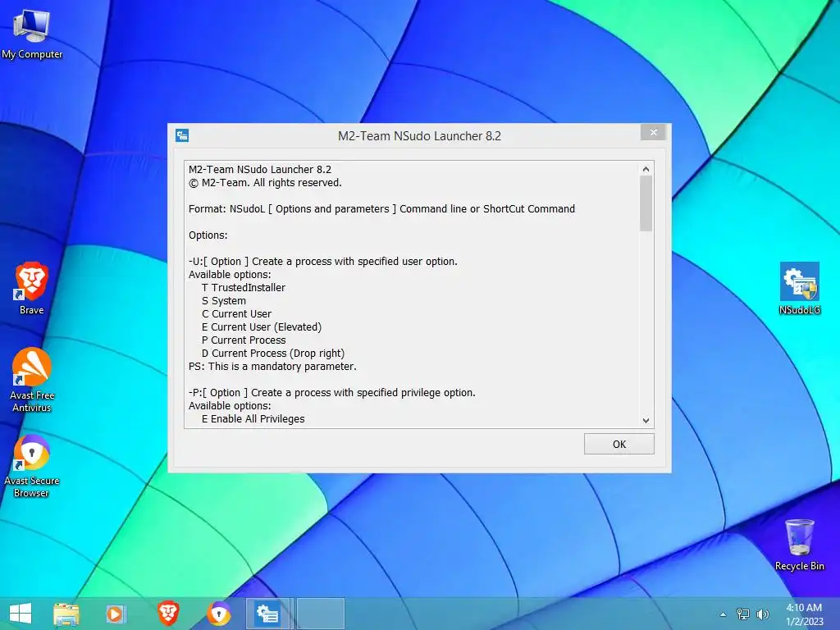Click the 'D Current Process (Drop right)' line

point(272,353)
